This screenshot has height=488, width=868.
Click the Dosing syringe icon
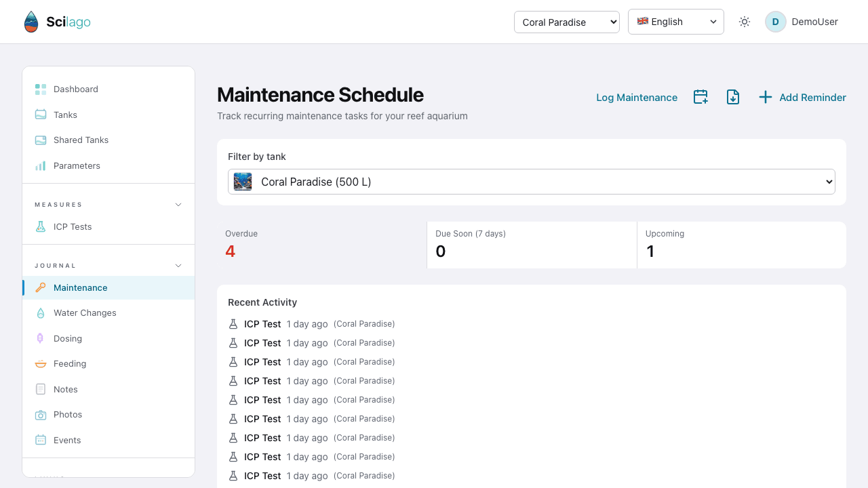[41, 338]
